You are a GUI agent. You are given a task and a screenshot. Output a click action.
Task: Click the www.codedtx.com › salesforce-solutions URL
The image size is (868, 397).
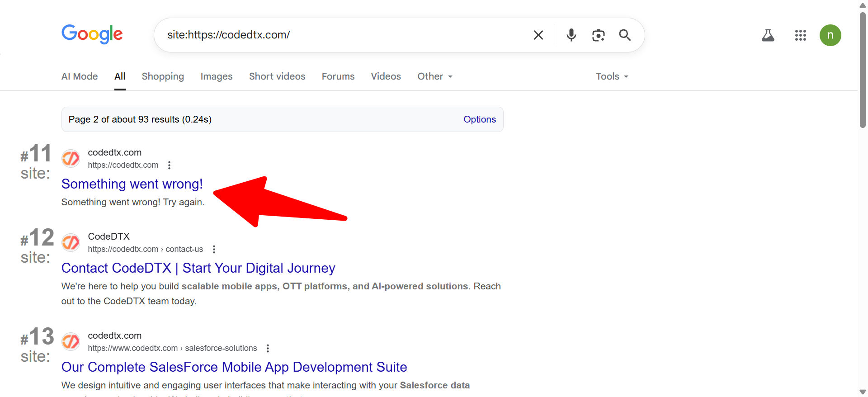[x=172, y=349]
